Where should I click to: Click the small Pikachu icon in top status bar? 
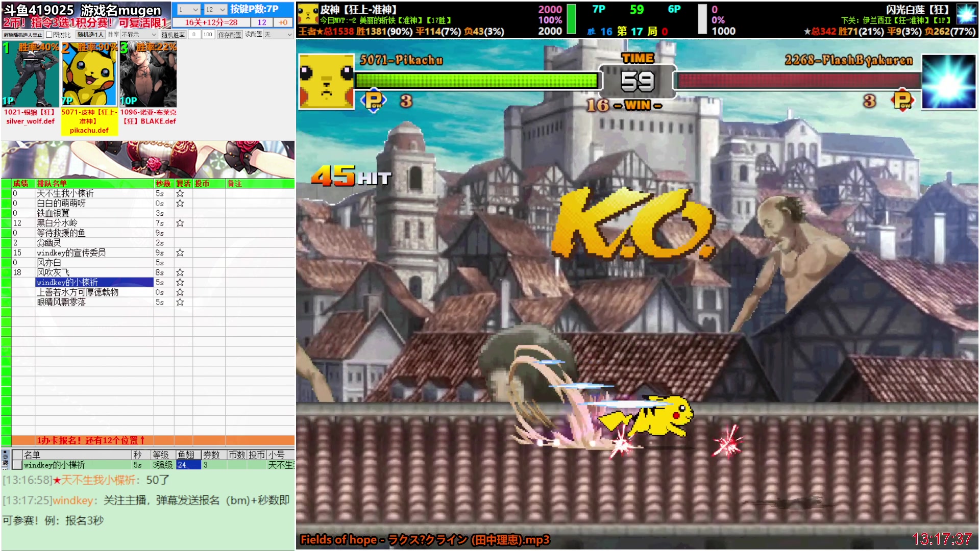308,14
